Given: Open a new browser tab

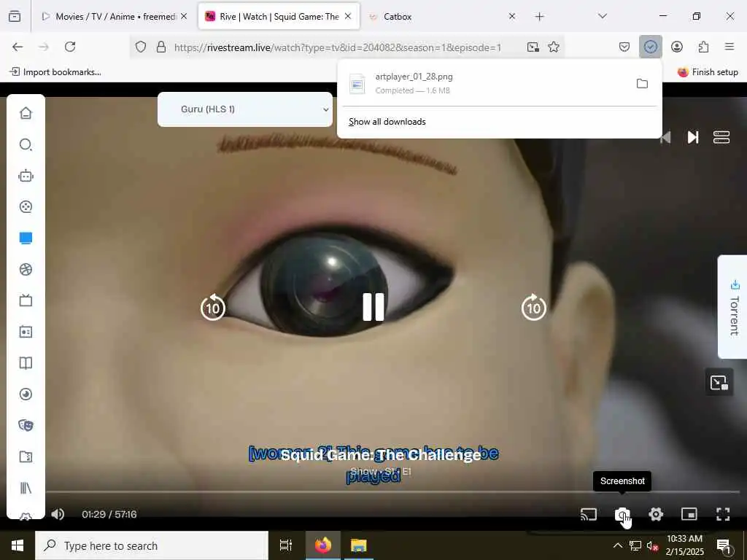Looking at the screenshot, I should pos(539,17).
